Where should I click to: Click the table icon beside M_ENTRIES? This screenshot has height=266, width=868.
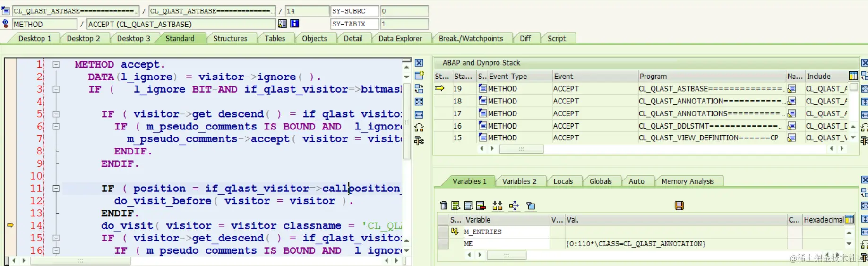pos(455,232)
